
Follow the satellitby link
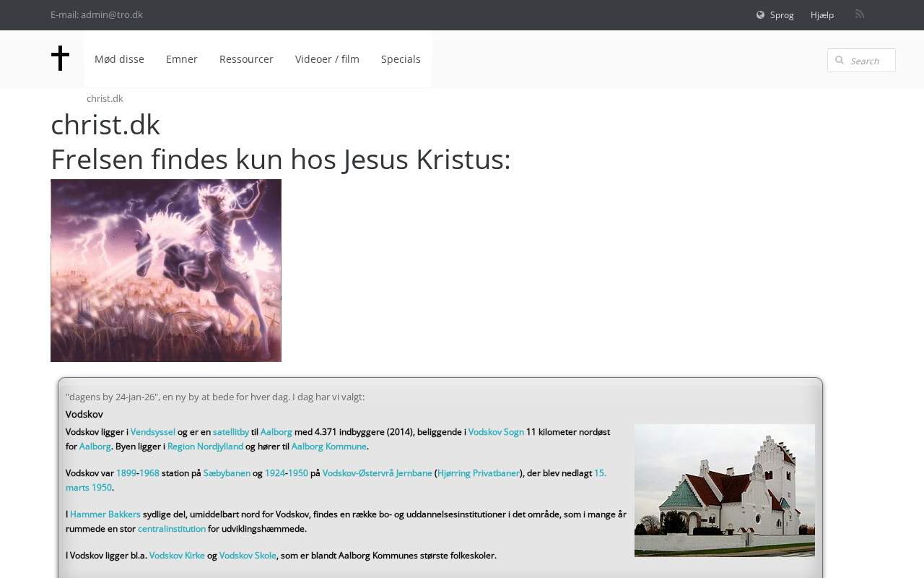click(x=231, y=432)
